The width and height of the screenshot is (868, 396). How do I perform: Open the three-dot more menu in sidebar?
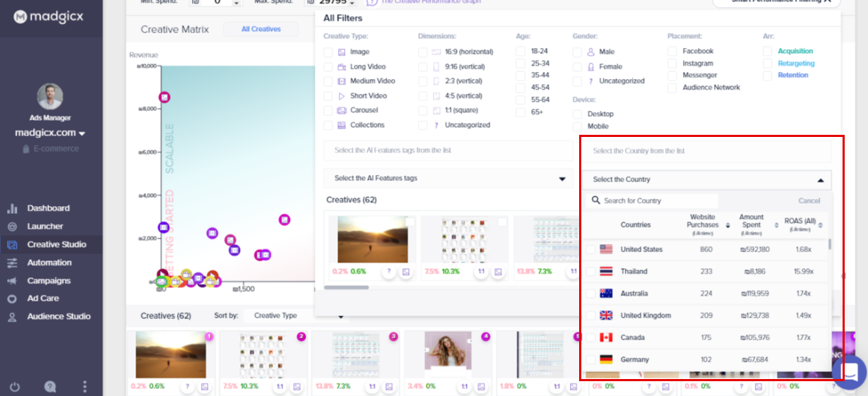[85, 386]
